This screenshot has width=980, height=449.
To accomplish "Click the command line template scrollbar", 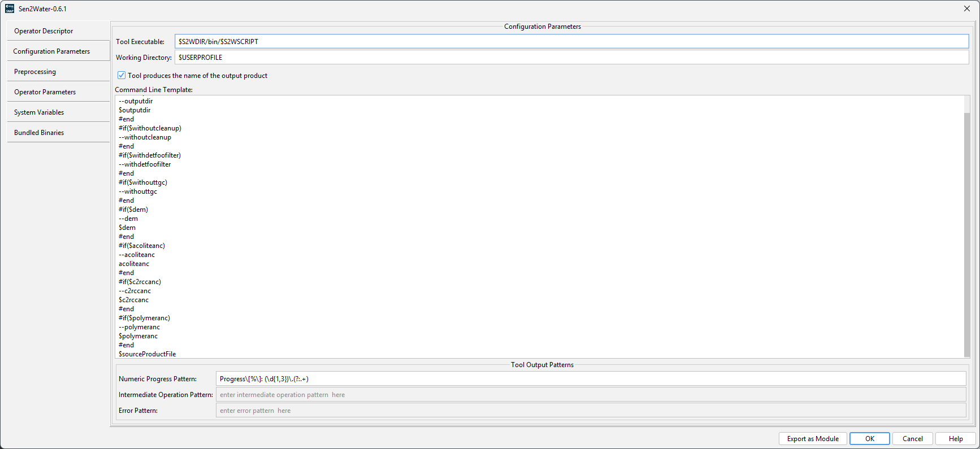I will click(967, 234).
